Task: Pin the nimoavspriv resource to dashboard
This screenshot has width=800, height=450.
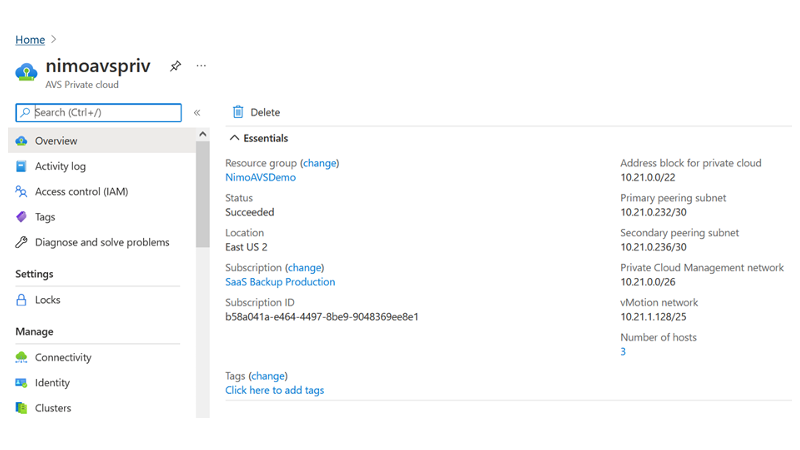Action: [175, 66]
